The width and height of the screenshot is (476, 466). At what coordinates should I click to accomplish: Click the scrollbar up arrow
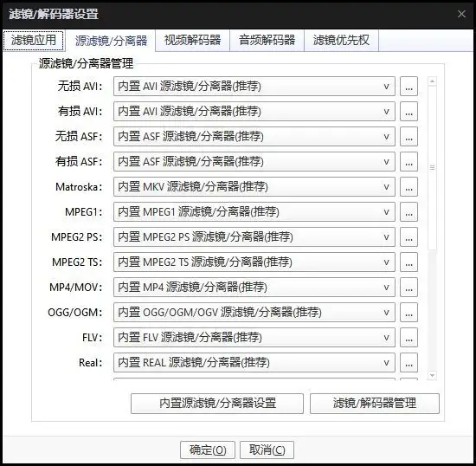432,81
